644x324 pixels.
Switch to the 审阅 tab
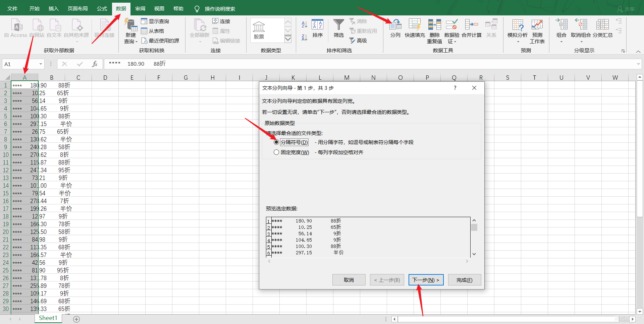pos(140,9)
